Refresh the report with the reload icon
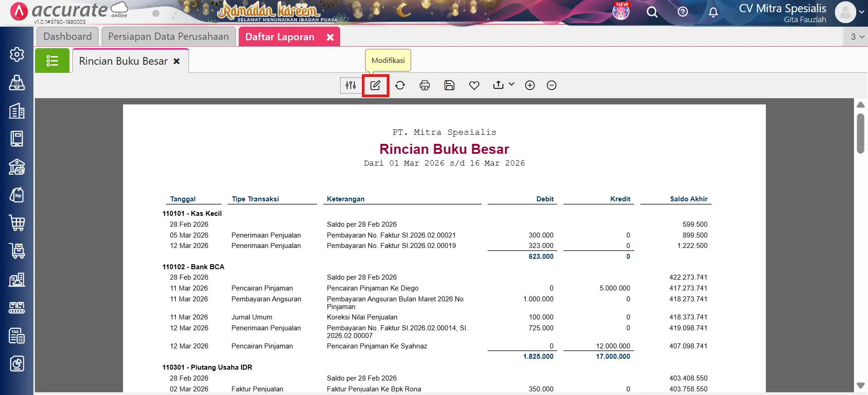The height and width of the screenshot is (395, 868). [400, 85]
